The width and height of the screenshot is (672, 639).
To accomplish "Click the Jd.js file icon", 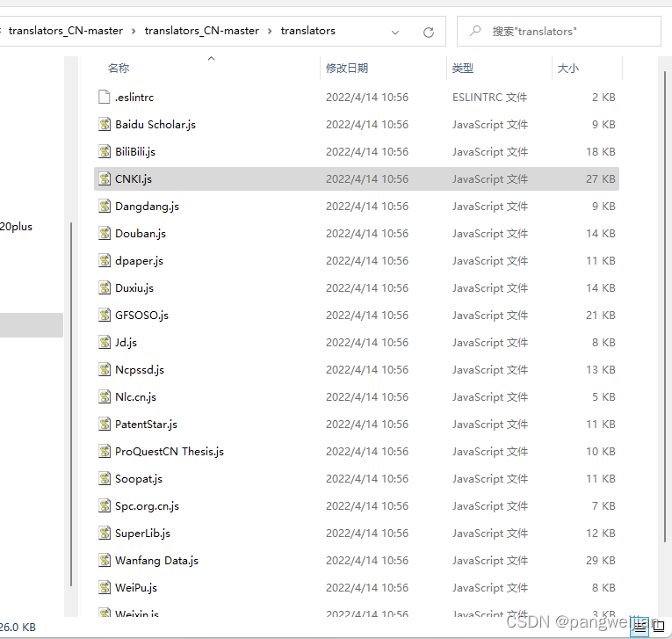I will 105,342.
